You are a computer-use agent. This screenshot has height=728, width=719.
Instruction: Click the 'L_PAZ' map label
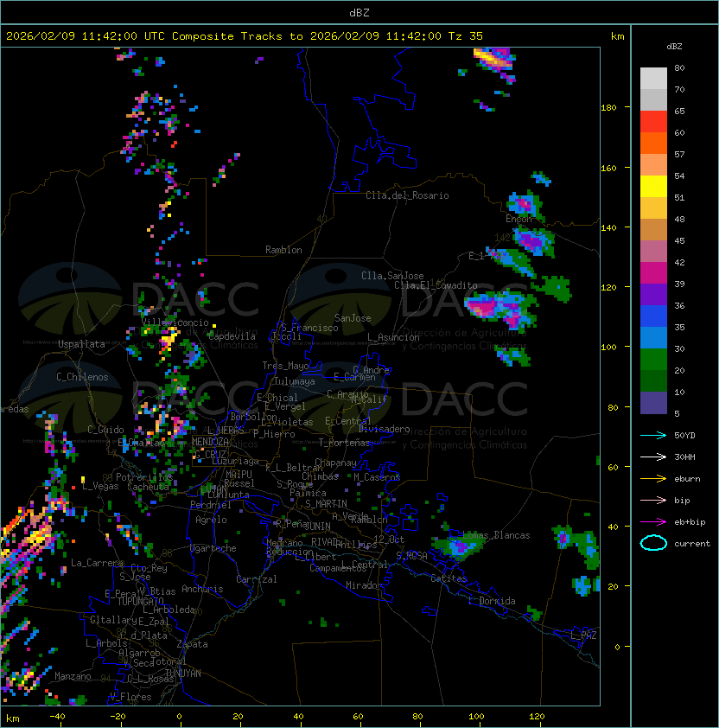coord(583,635)
